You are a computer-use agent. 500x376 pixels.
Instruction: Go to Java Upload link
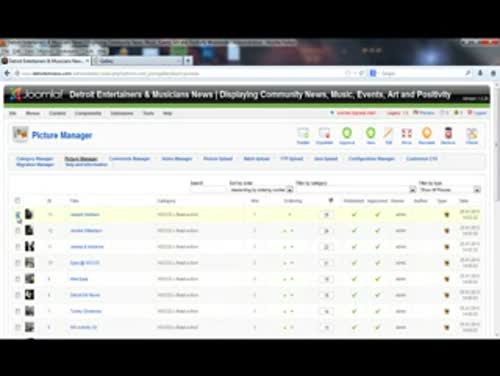click(x=326, y=159)
